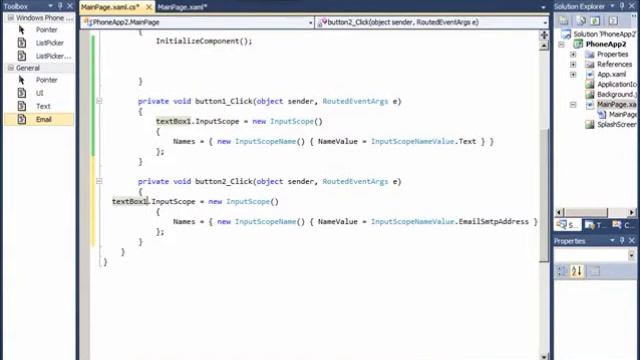Open Solution Explorer window options dropdown

612,6
